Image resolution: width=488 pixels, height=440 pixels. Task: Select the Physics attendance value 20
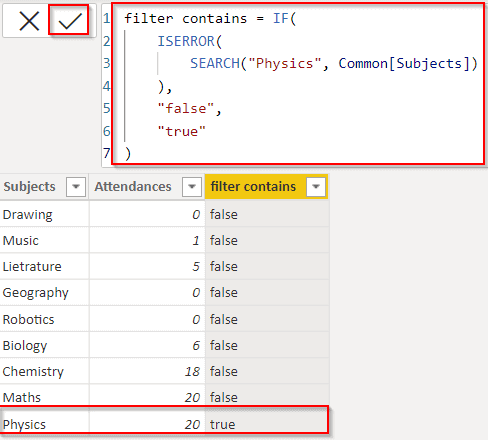point(147,424)
